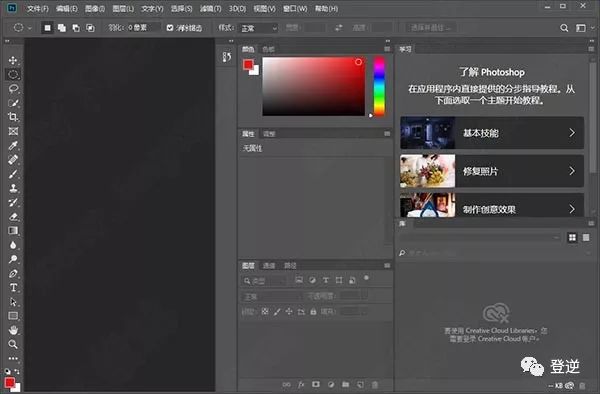Click the delete layer trash icon
600x394 pixels.
375,385
